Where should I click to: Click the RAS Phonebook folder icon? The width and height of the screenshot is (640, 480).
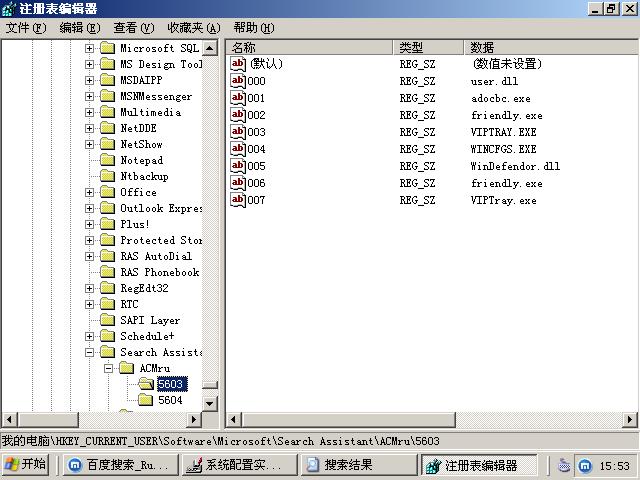click(107, 272)
